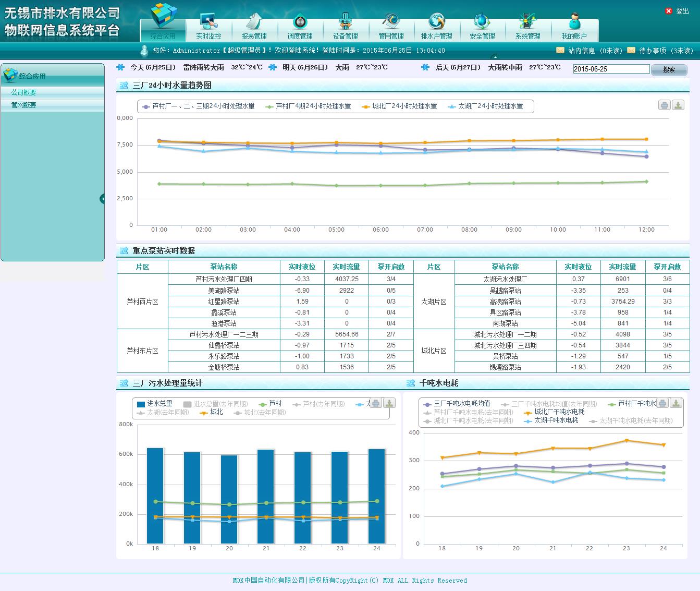Screen dimensions: 700x591
Task: Click the icon beside 千吨水电耗 heading
Action: point(411,383)
